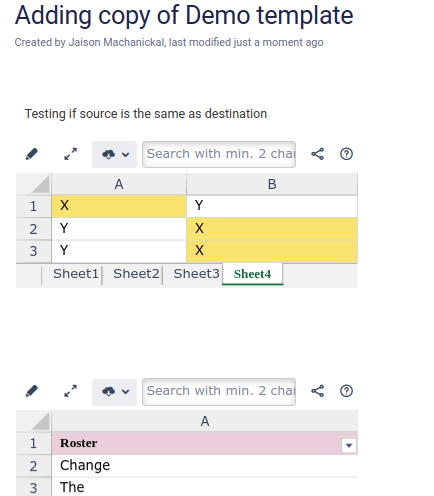Select column B header in first spreadsheet
The width and height of the screenshot is (434, 496).
(x=272, y=184)
